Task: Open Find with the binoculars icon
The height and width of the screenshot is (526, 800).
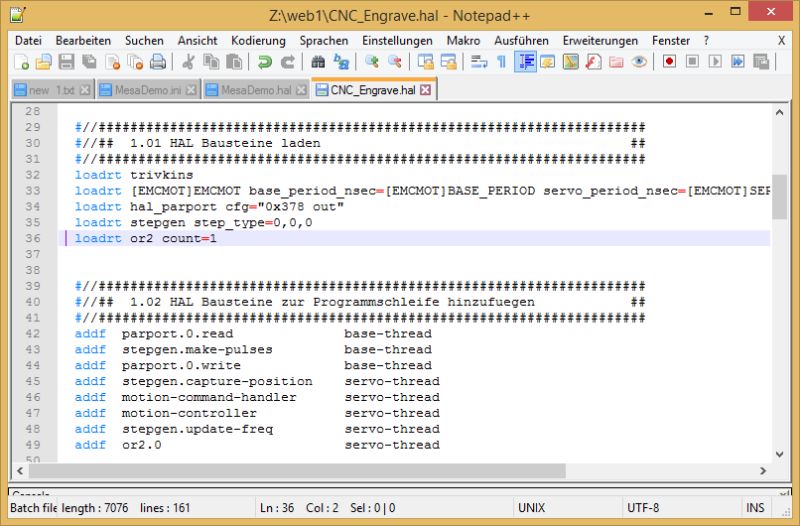Action: click(318, 62)
